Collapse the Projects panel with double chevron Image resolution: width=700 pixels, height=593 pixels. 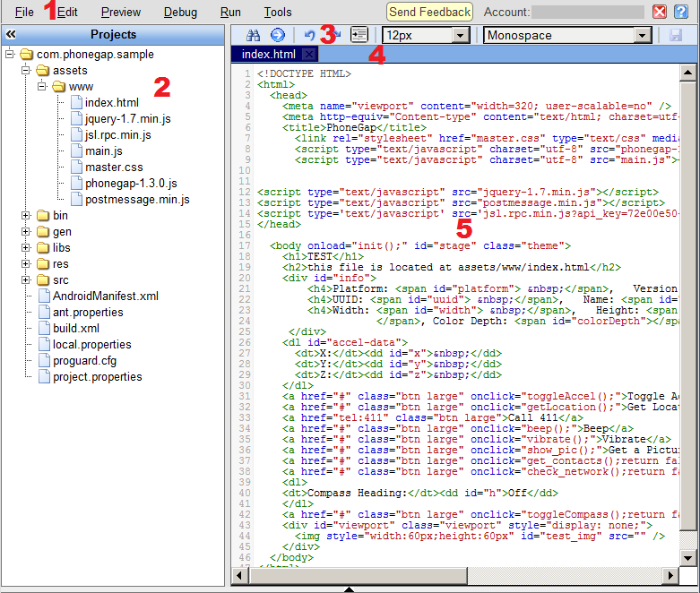point(11,34)
